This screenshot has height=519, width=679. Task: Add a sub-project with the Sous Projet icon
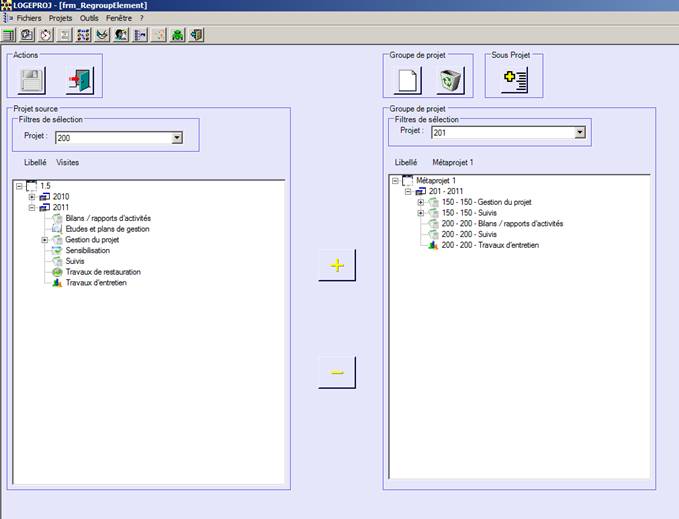514,80
